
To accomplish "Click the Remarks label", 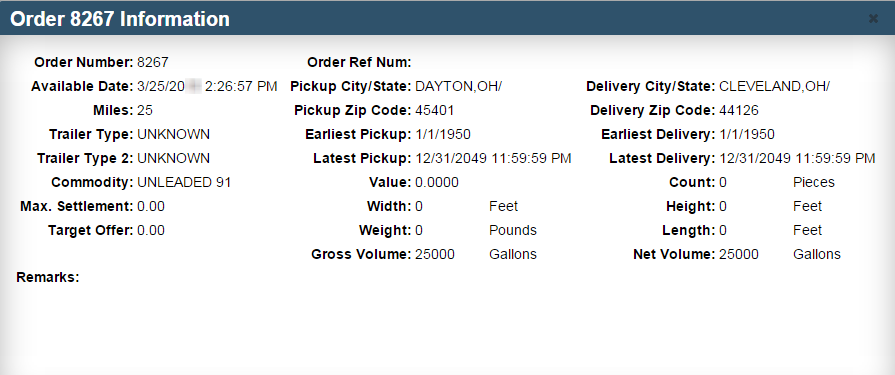I will [48, 277].
